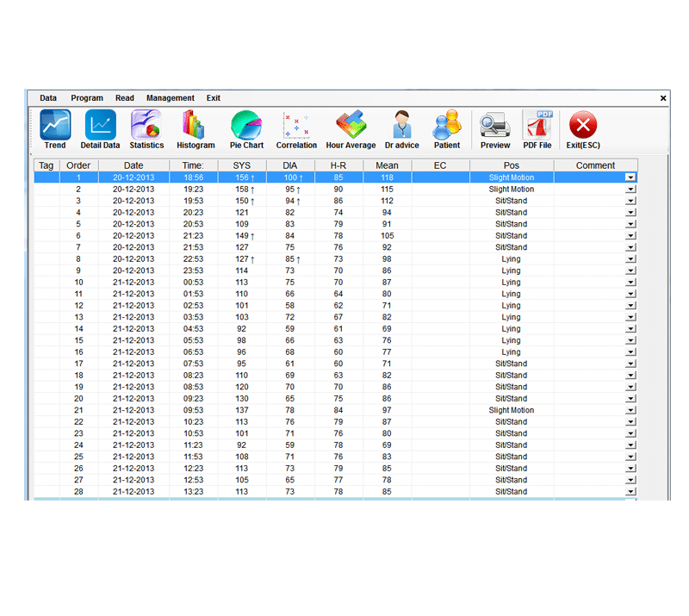
Task: Open the Management menu
Action: click(x=171, y=98)
